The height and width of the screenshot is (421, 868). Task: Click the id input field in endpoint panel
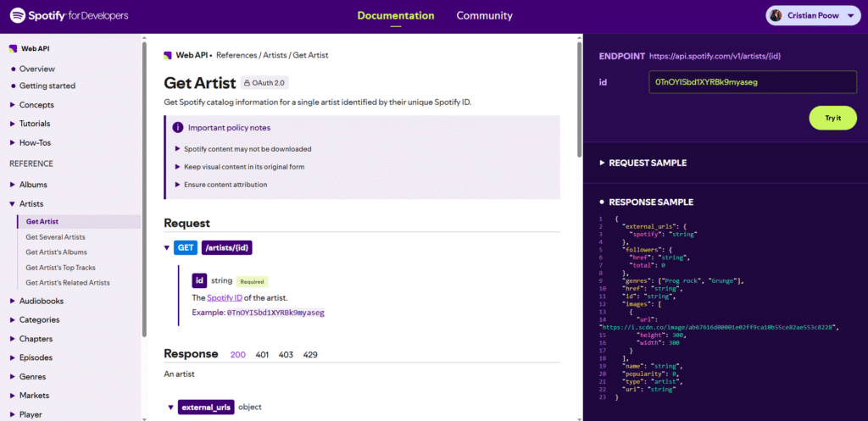[x=753, y=82]
